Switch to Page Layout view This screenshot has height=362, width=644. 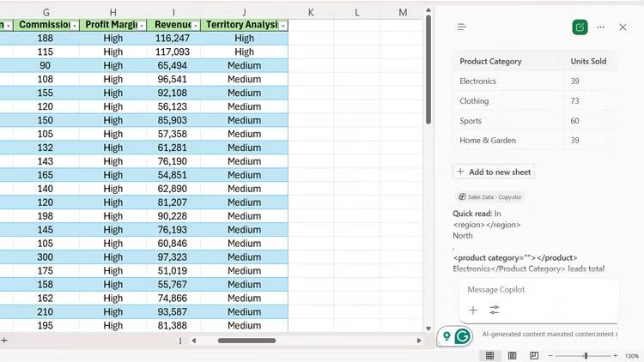click(512, 355)
